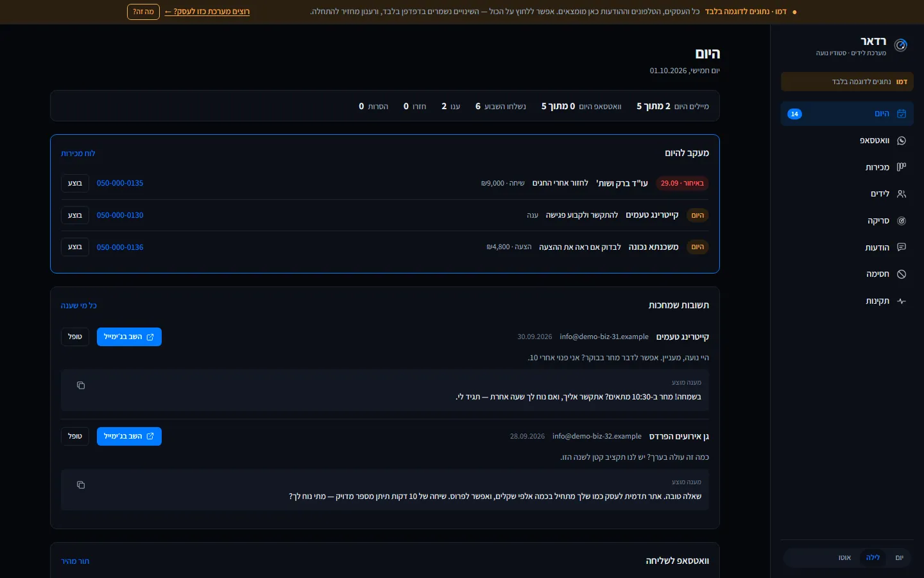
Task: Click the 14 count badge on היום
Action: [794, 114]
